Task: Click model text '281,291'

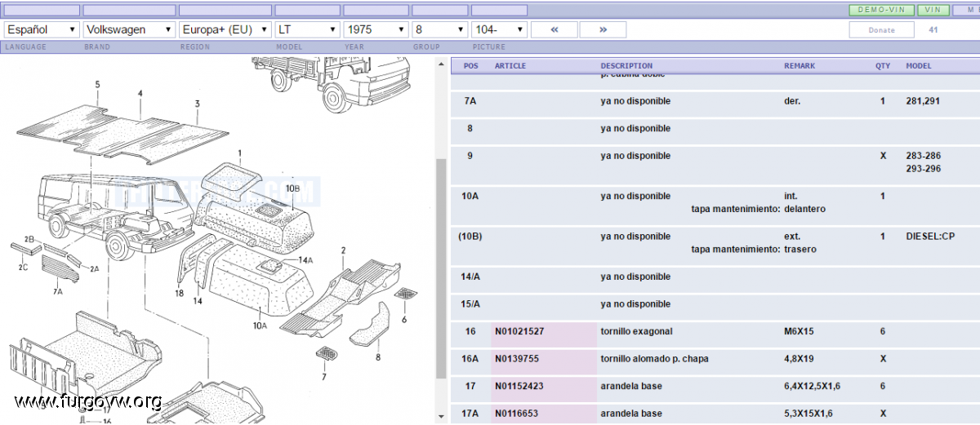Action: coord(923,101)
